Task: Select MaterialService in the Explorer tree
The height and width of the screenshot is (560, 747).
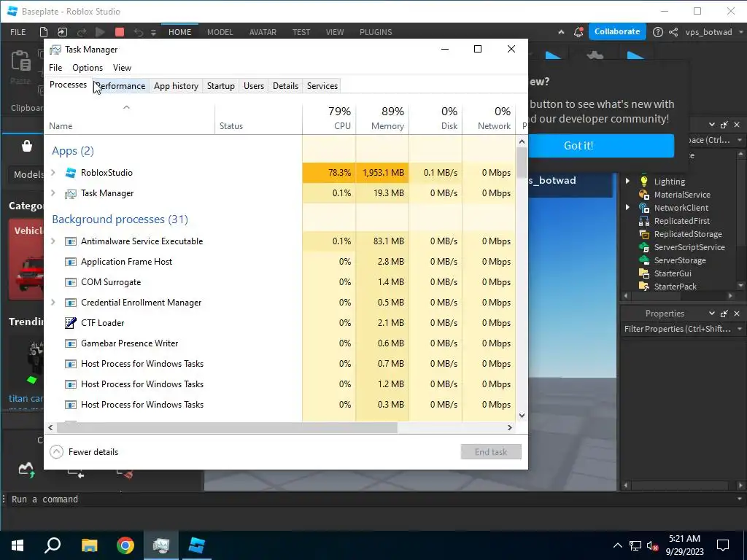Action: (x=682, y=194)
